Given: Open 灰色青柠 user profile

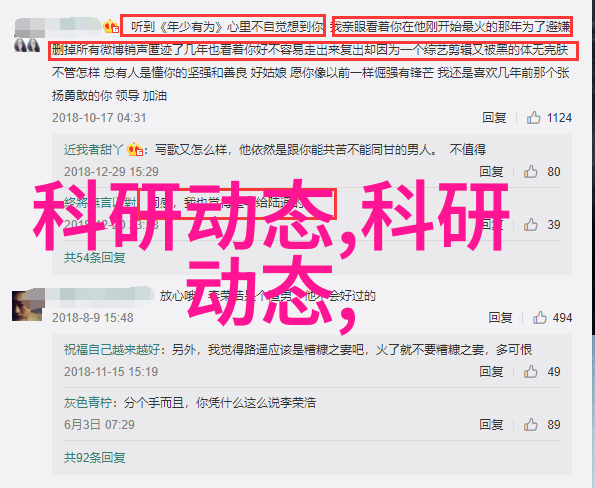Looking at the screenshot, I should pos(88,403).
